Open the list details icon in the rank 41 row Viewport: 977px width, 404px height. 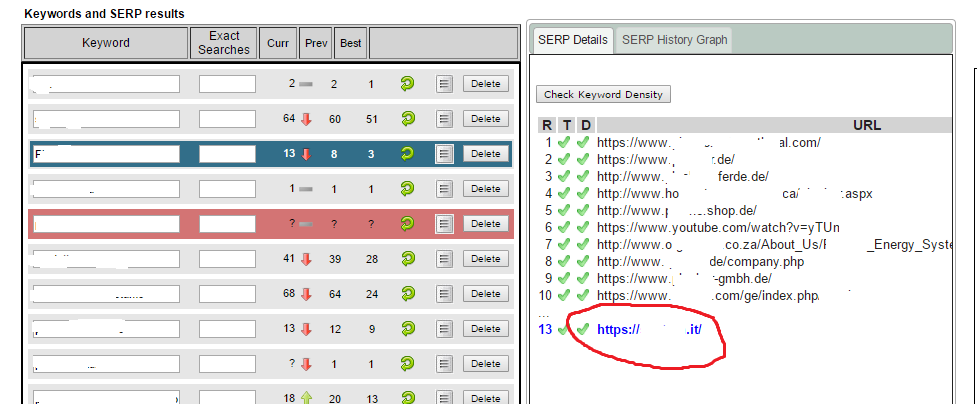pos(445,259)
